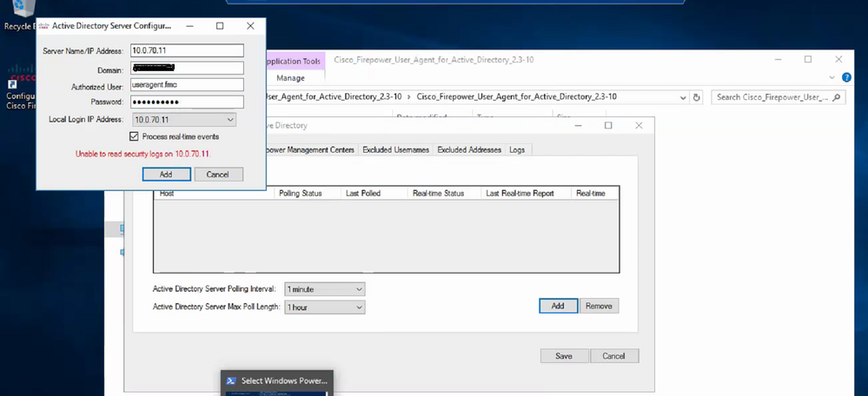Click the Authorized User field
The height and width of the screenshot is (396, 868).
pyautogui.click(x=187, y=85)
